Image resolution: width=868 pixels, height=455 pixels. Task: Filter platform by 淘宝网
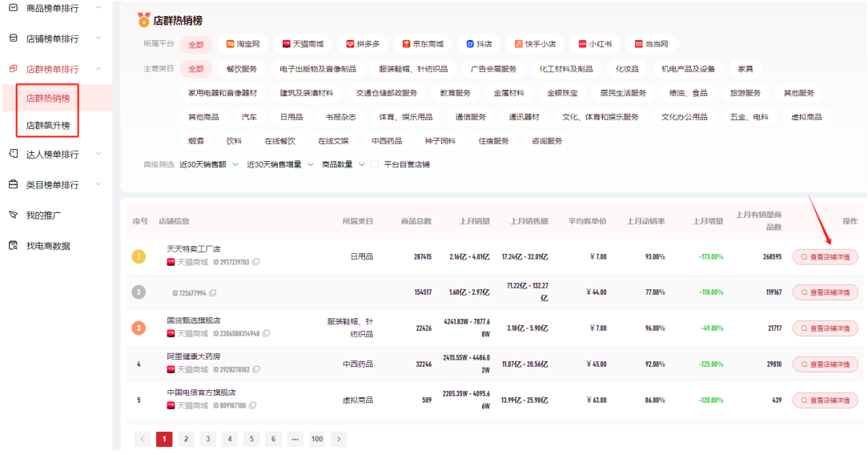(243, 44)
